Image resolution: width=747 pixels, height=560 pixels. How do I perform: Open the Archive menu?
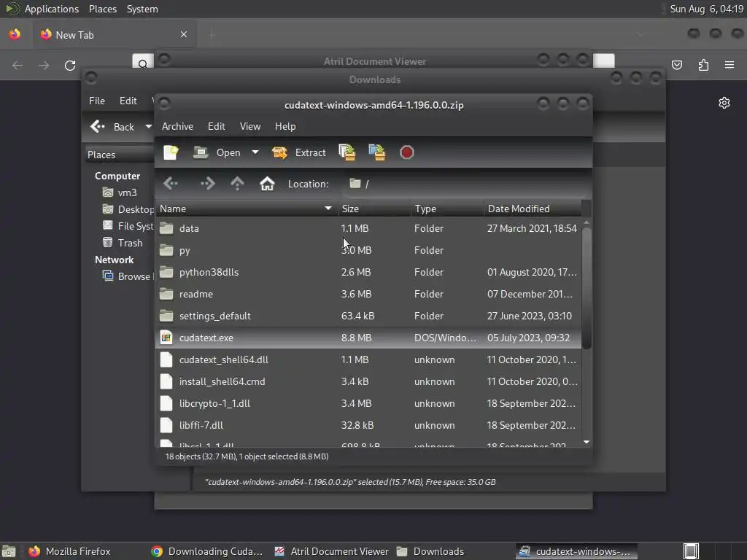click(x=177, y=126)
